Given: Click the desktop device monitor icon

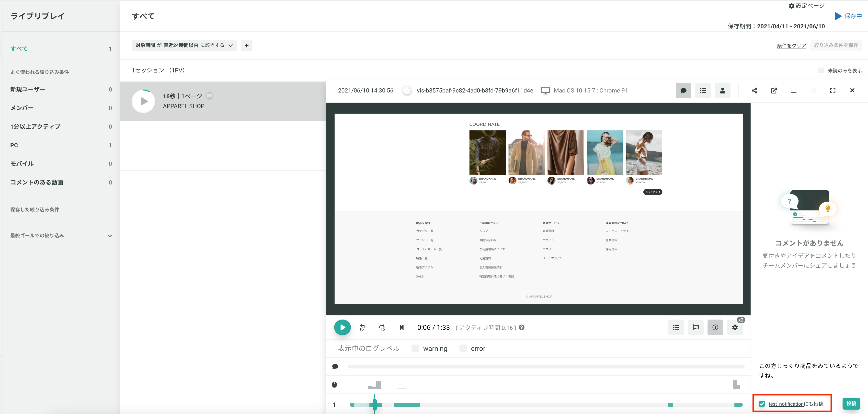Looking at the screenshot, I should [x=545, y=90].
